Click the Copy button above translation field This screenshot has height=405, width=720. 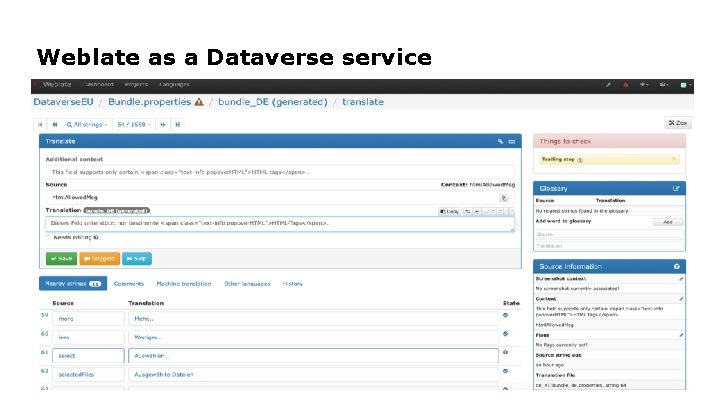point(449,211)
